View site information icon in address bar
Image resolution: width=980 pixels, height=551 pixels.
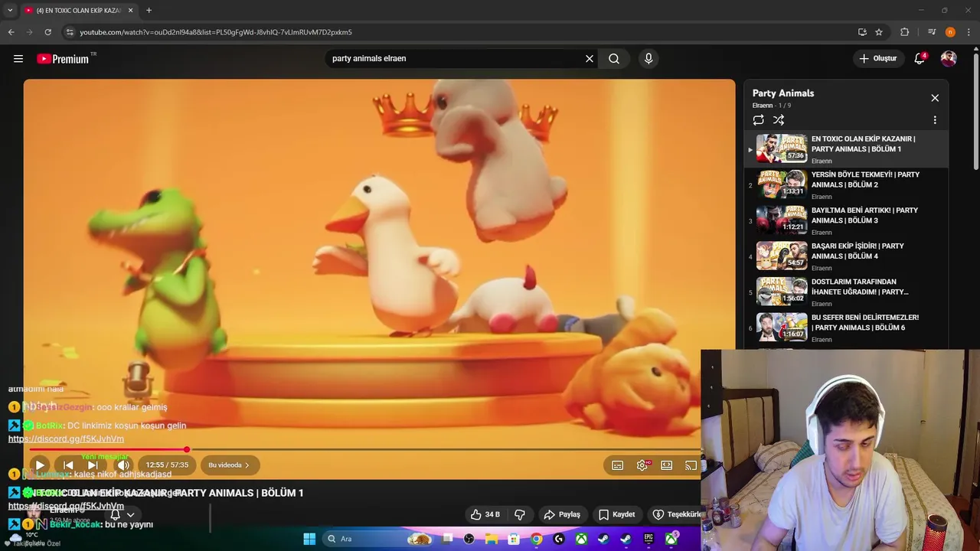point(70,32)
